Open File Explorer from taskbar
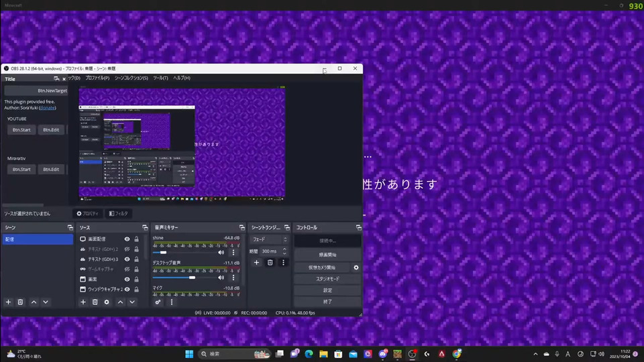Screen dimensions: 644x362 (x=323, y=354)
